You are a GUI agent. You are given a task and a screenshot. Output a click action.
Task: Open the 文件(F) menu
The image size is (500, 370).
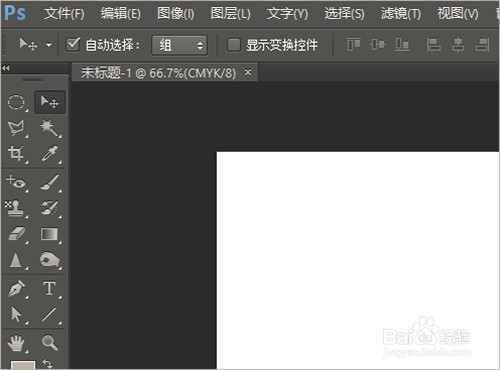(x=64, y=14)
